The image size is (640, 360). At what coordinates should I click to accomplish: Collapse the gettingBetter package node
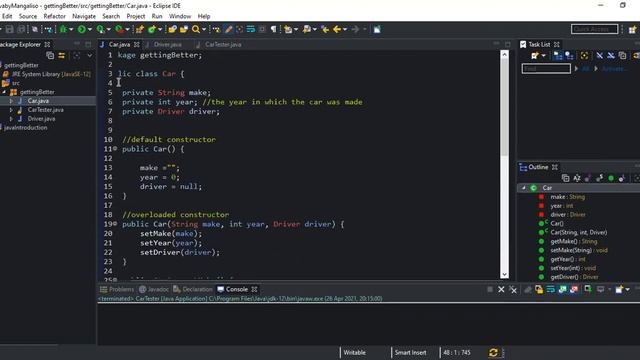coord(4,92)
